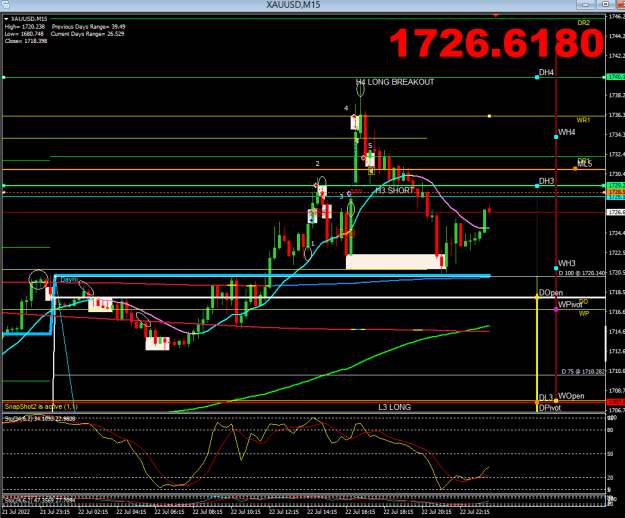The height and width of the screenshot is (518, 625).
Task: Click the '21 Jul 23:15' time axis label
Action: 55,512
